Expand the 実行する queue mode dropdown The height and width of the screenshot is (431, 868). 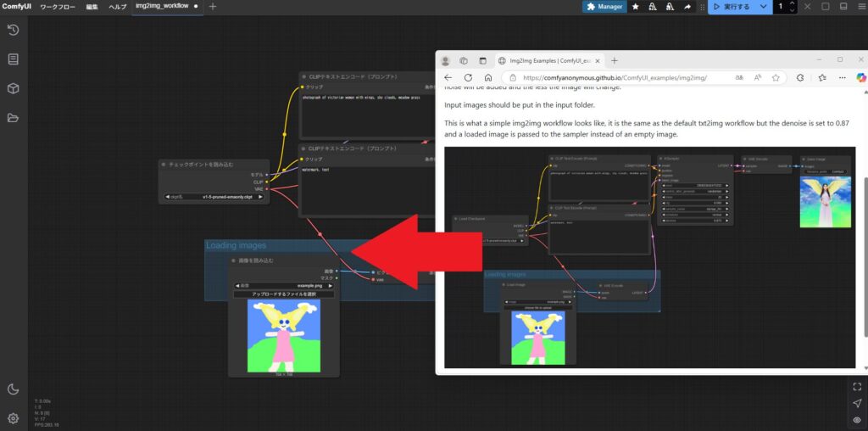pyautogui.click(x=764, y=7)
